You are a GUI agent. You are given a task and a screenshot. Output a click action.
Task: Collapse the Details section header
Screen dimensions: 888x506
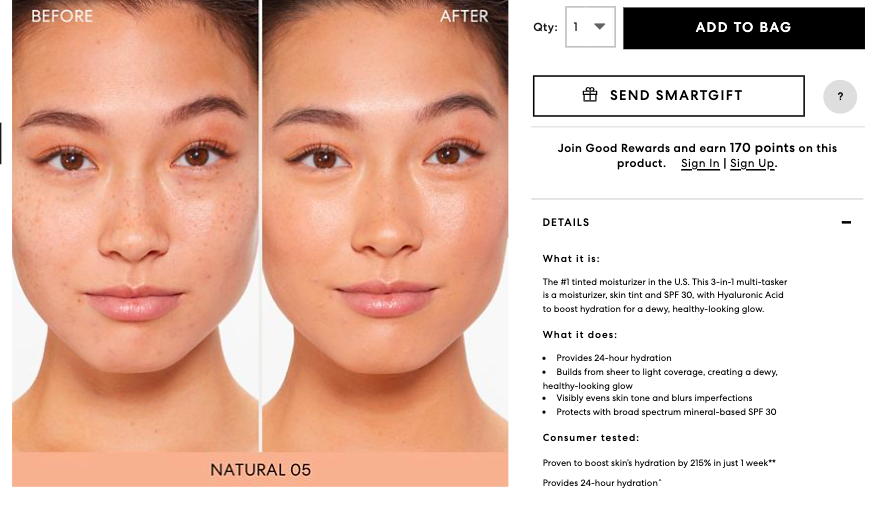[697, 223]
